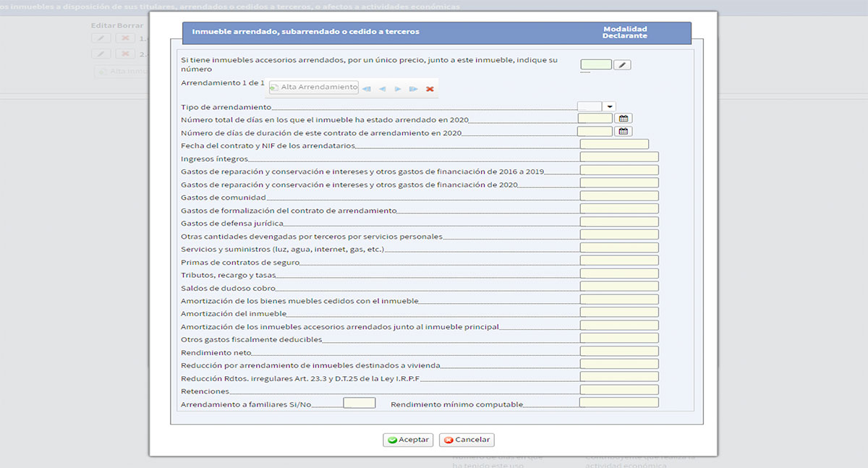Delete the current arrendamiento with red X
The width and height of the screenshot is (868, 468).
pyautogui.click(x=430, y=88)
